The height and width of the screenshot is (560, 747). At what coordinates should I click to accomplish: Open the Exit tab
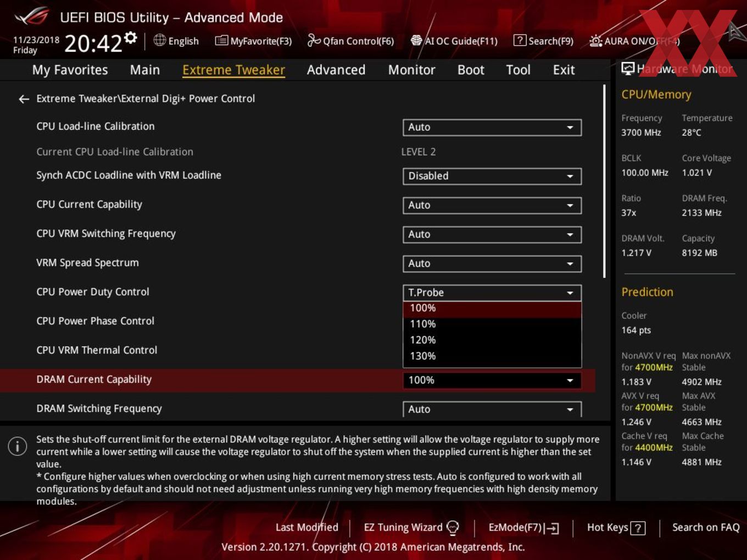(x=564, y=70)
